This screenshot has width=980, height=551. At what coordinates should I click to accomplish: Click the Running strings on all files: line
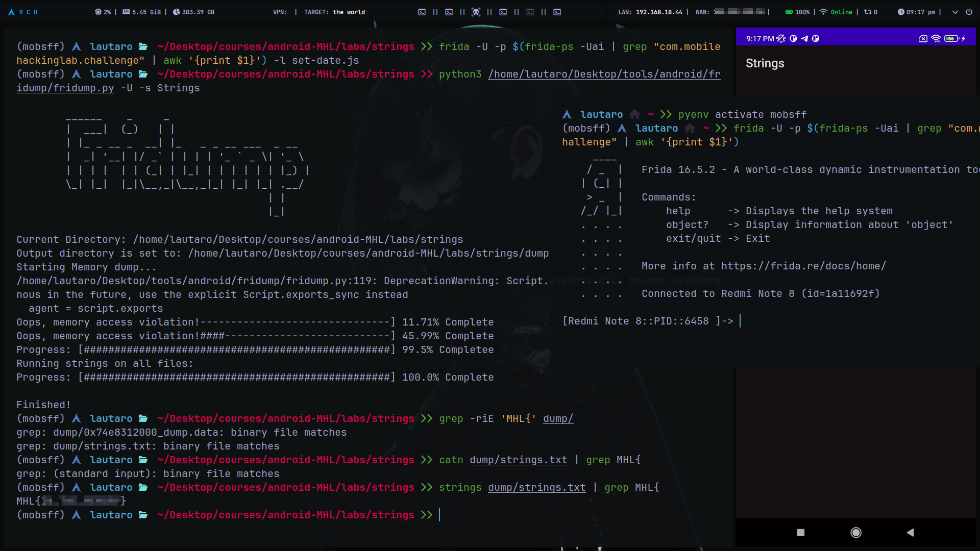pos(105,363)
